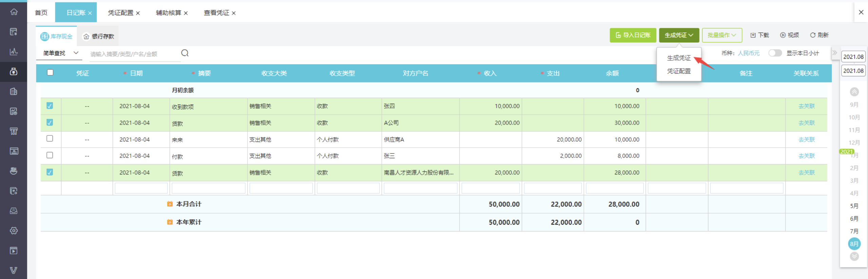Click the search input field
Viewport: 868px width, 279px height.
pos(134,54)
